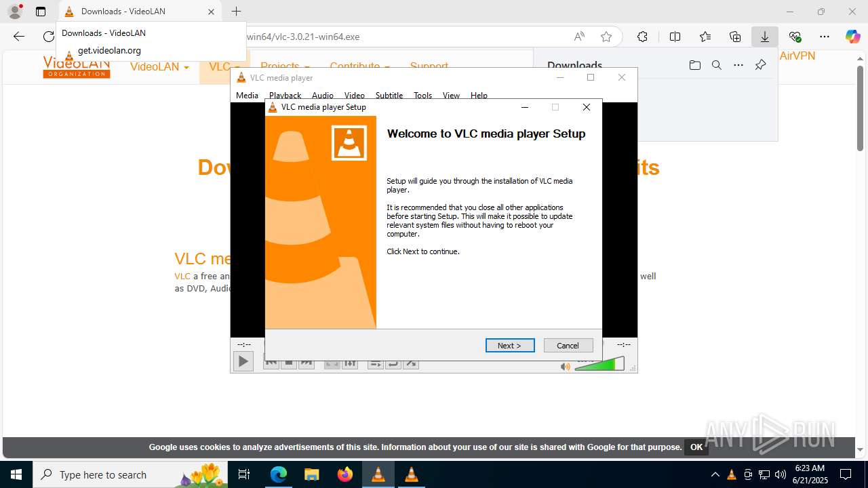This screenshot has width=868, height=488.
Task: Click Next in the VLC Setup wizard
Action: tap(510, 346)
